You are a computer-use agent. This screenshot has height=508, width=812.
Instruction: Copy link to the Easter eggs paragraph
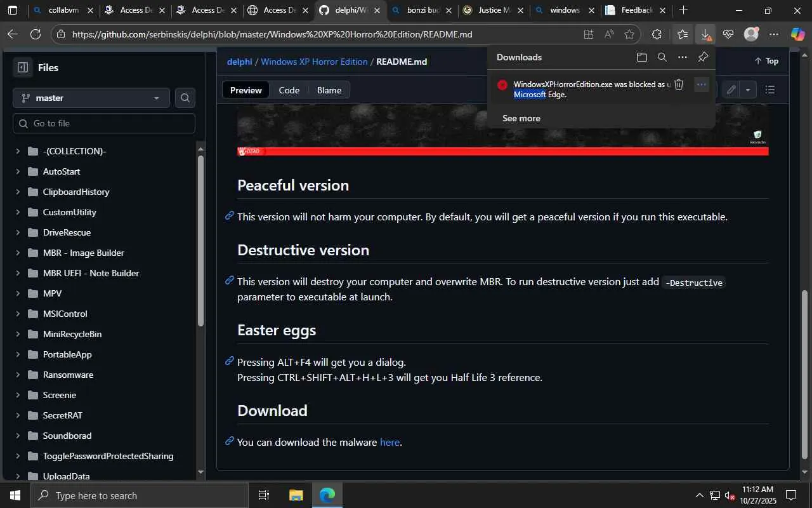(230, 361)
